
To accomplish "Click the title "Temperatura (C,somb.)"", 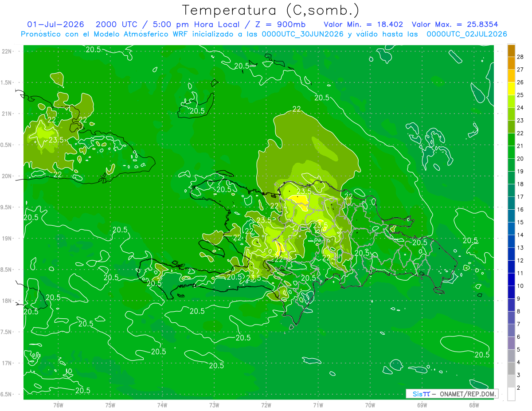I will (x=271, y=10).
